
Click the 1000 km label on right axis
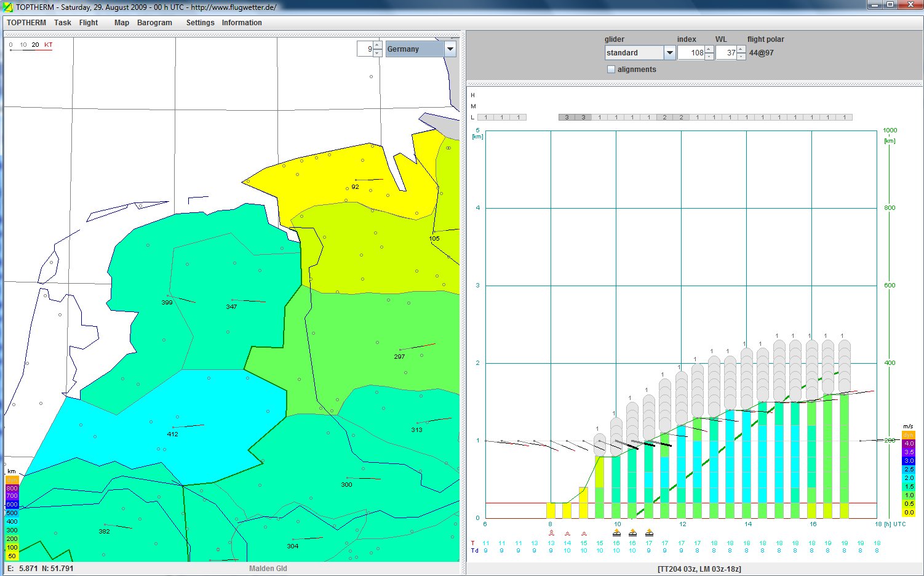coord(890,130)
